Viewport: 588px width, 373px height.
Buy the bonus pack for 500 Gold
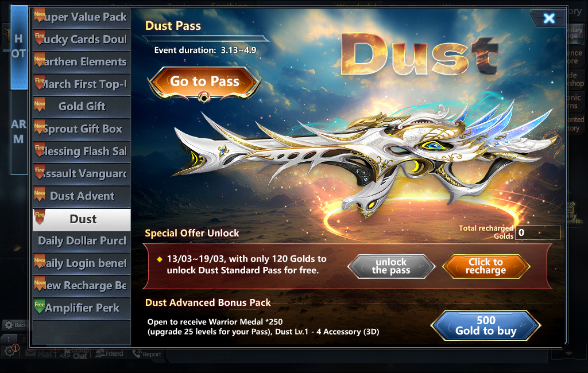click(x=486, y=325)
